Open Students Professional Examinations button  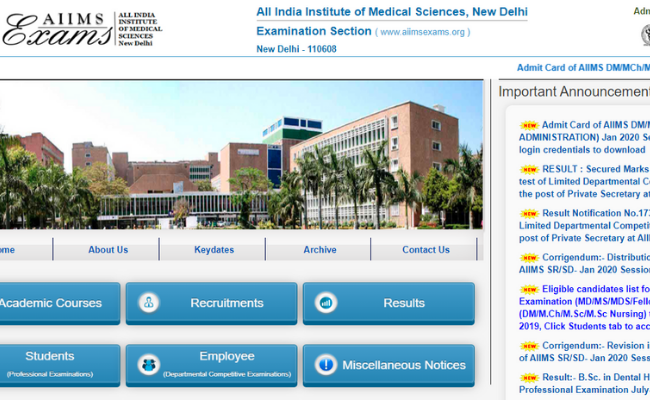click(50, 364)
